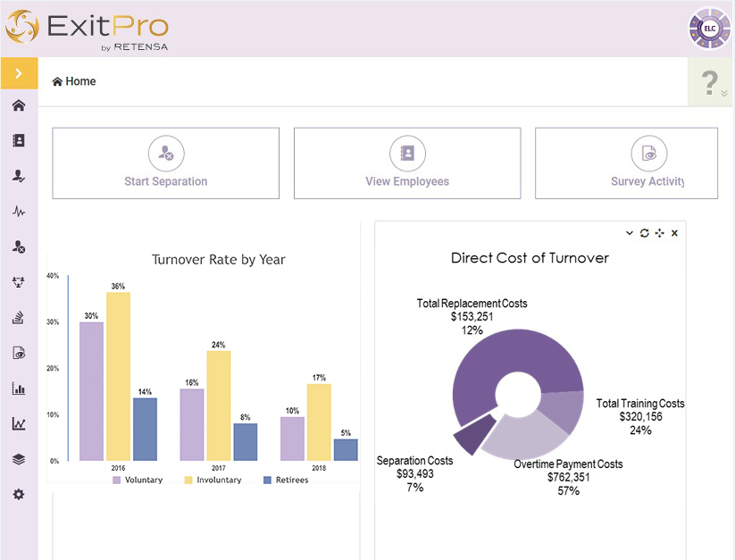This screenshot has height=560, width=735.
Task: Expand the sidebar with the orange arrow
Action: [x=19, y=73]
